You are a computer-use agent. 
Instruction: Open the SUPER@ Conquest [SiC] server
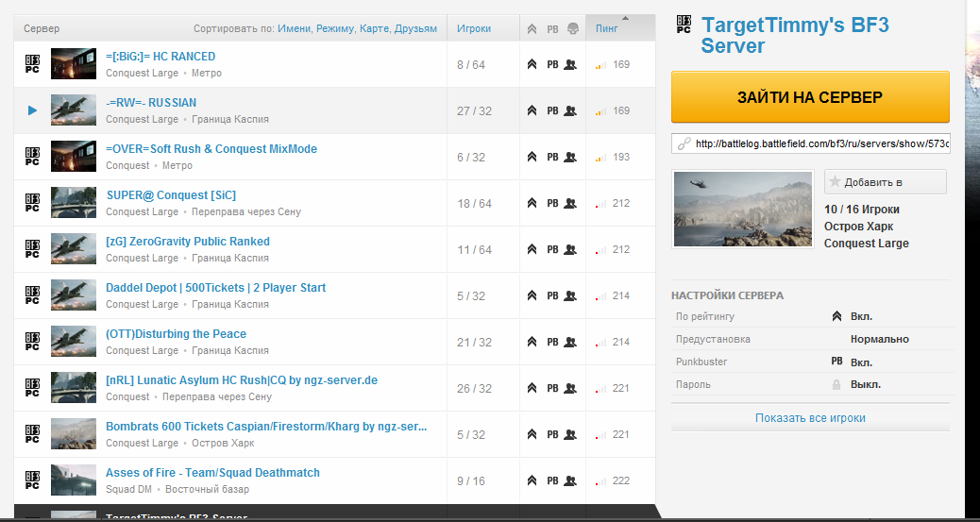coord(171,195)
